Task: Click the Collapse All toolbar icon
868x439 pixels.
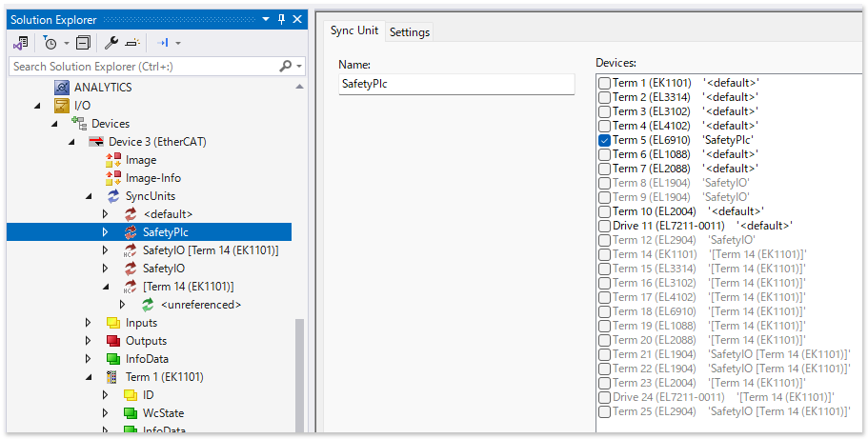Action: (x=83, y=43)
